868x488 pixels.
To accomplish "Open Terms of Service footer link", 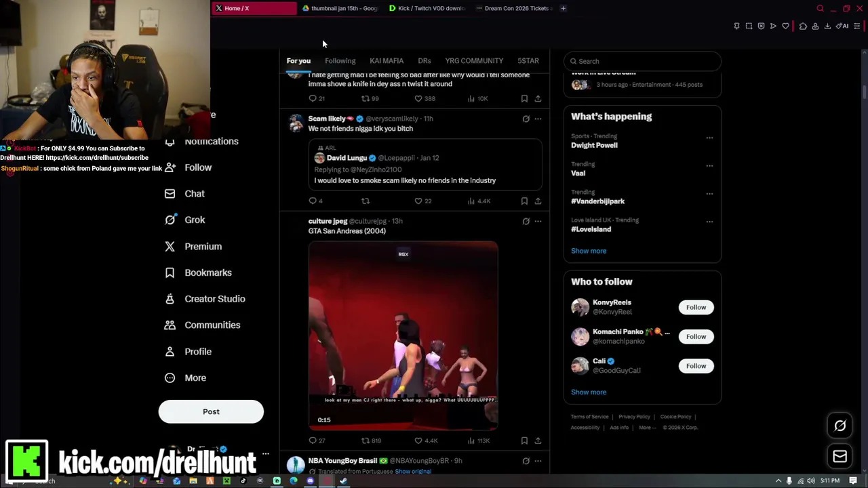I will [x=589, y=417].
